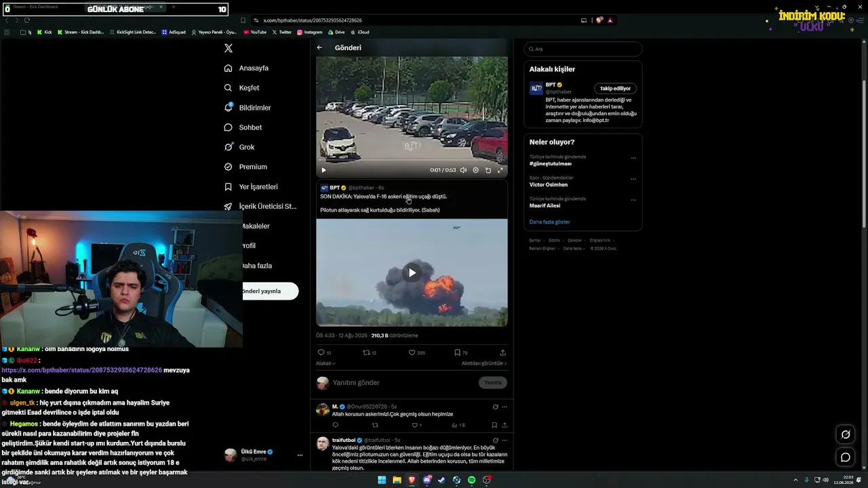868x488 pixels.
Task: Click the Ara search box
Action: pos(583,49)
